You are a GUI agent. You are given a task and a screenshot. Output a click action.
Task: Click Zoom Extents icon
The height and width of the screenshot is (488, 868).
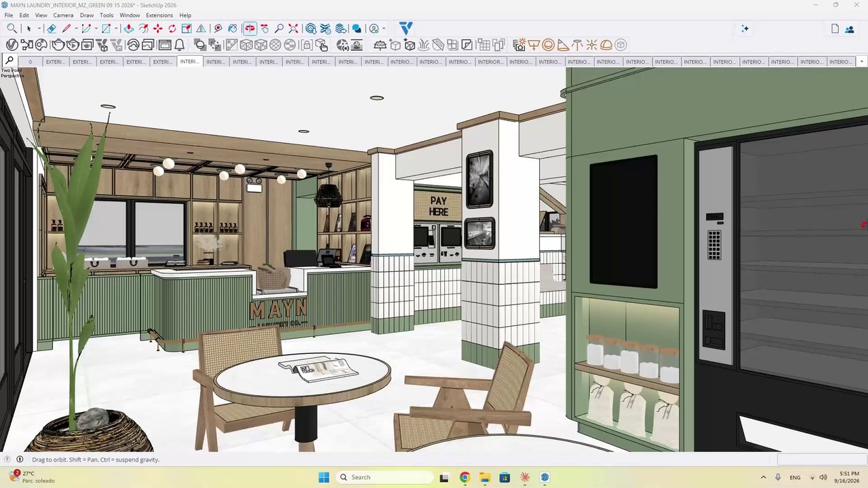point(293,28)
